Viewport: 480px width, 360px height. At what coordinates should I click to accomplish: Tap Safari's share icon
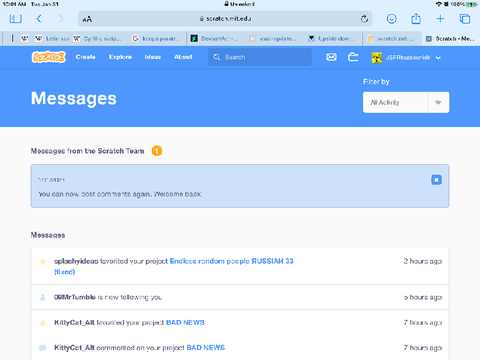point(416,19)
